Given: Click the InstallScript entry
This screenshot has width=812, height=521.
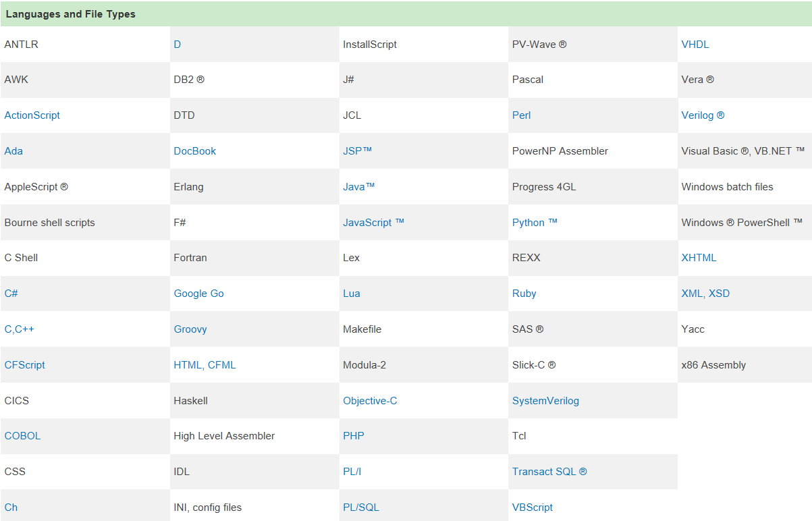Looking at the screenshot, I should (x=424, y=45).
